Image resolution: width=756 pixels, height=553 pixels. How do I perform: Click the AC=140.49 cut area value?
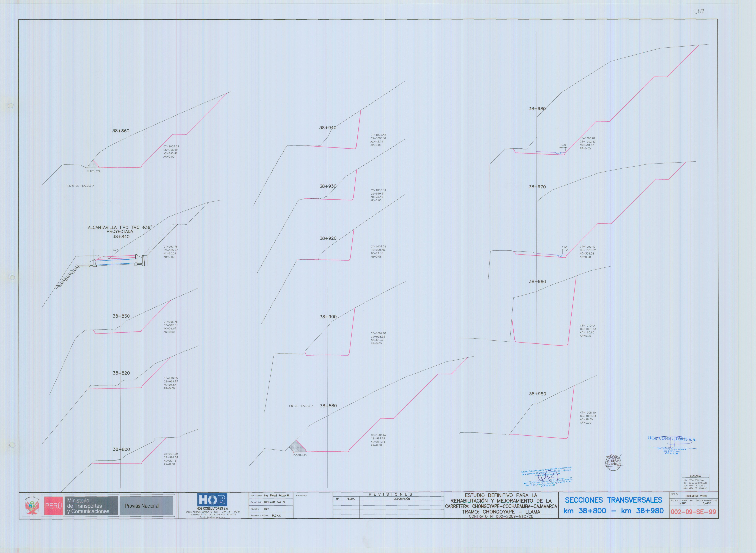click(170, 153)
